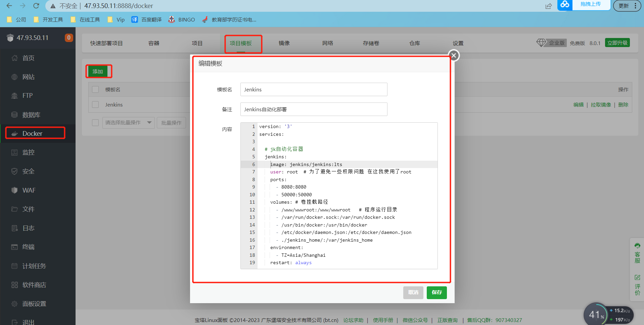
Task: Click the 备注 input field
Action: tap(314, 109)
